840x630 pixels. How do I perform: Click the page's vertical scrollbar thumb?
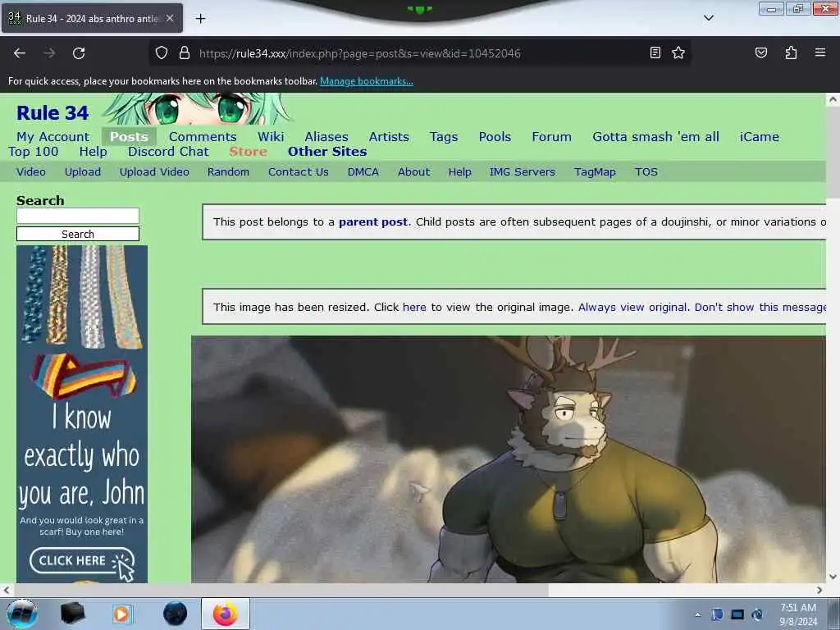point(833,152)
